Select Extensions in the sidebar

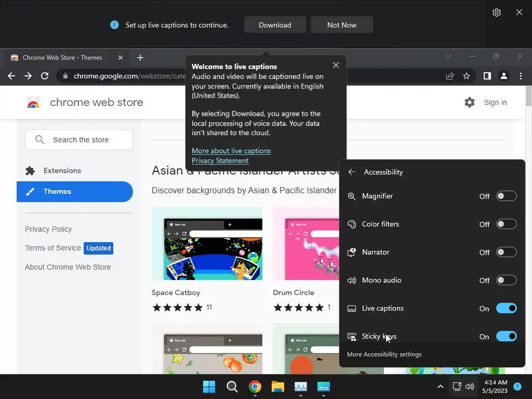[x=75, y=170]
